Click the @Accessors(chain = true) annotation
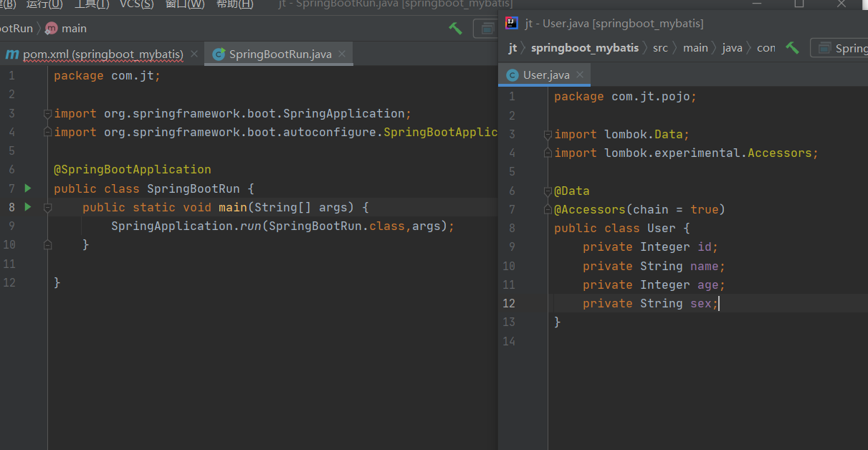 point(639,209)
